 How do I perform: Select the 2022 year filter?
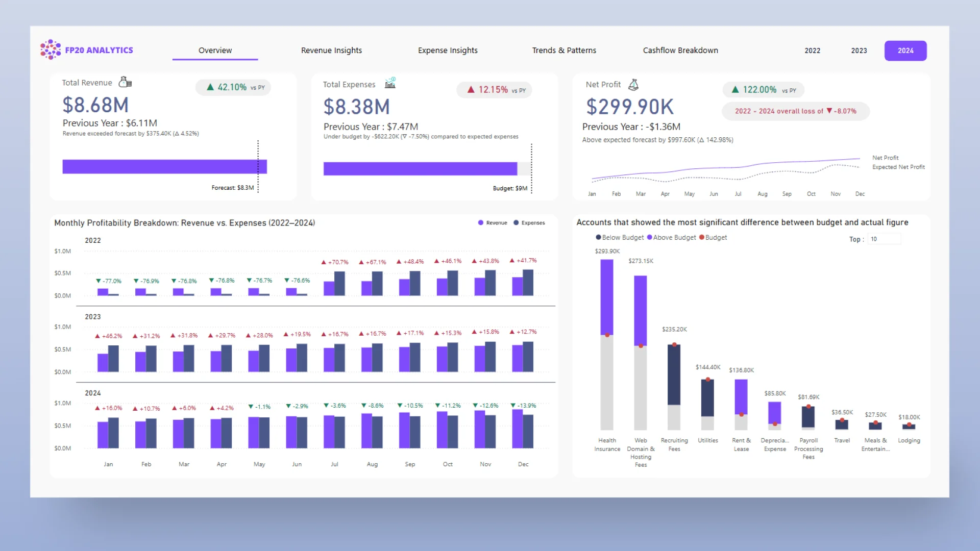tap(812, 51)
